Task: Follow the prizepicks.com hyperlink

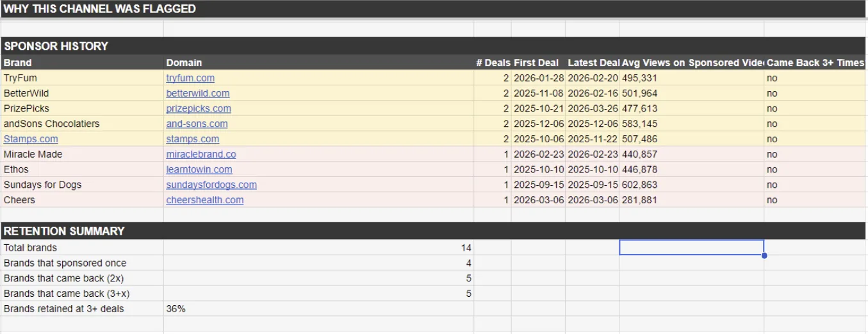Action: pyautogui.click(x=199, y=108)
